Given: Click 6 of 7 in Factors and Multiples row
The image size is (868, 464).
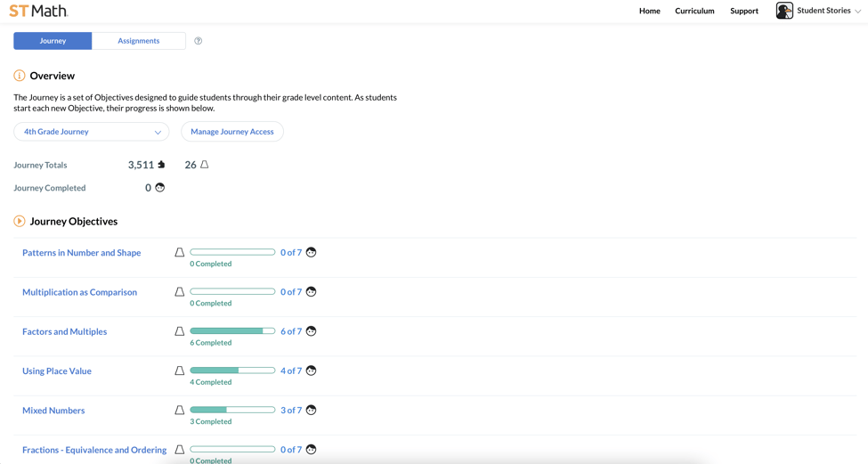Looking at the screenshot, I should point(291,331).
